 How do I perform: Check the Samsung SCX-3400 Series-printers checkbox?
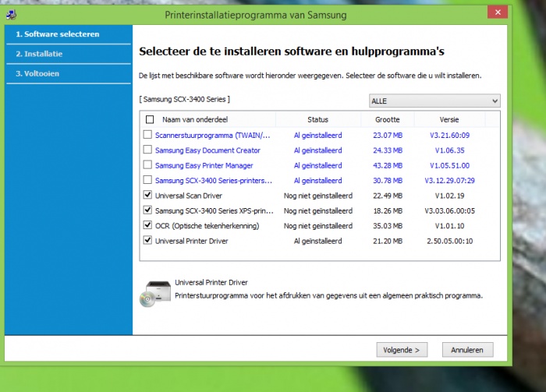[x=147, y=180]
